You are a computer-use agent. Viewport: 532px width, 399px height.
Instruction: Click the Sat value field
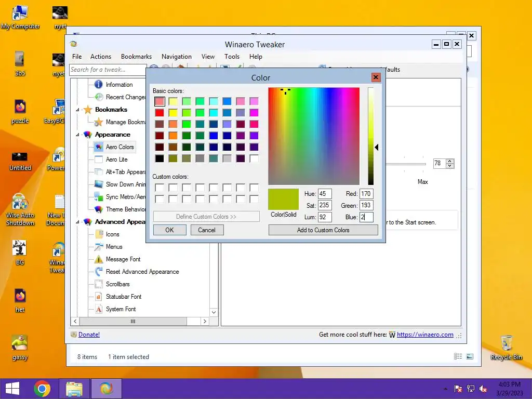[x=325, y=205]
